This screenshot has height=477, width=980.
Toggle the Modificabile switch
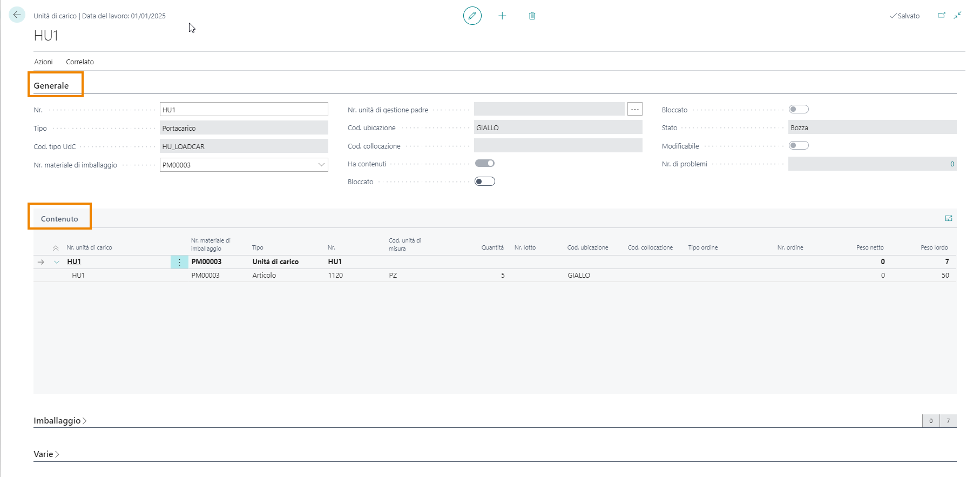pyautogui.click(x=799, y=145)
